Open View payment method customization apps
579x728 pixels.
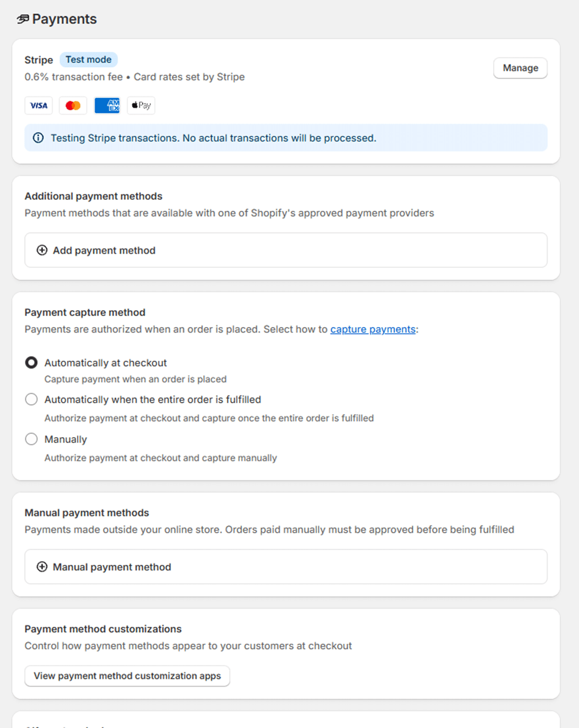pos(127,676)
